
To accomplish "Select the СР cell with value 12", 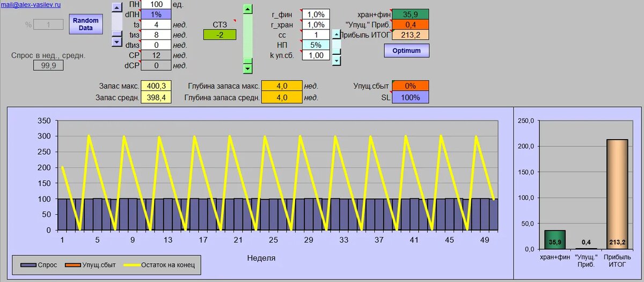I will [156, 55].
